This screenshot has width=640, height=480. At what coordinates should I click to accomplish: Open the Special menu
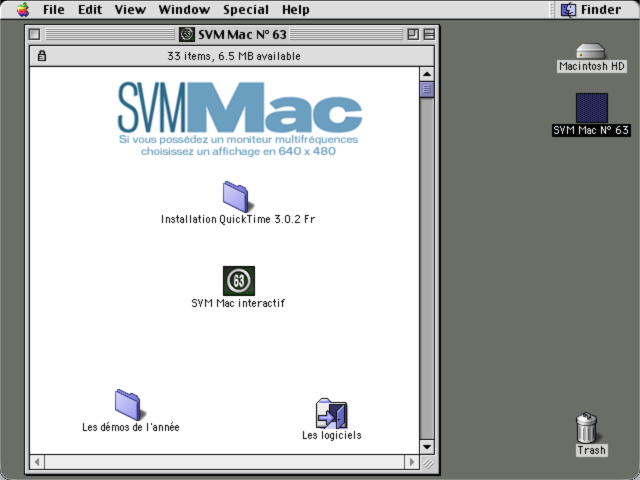246,9
